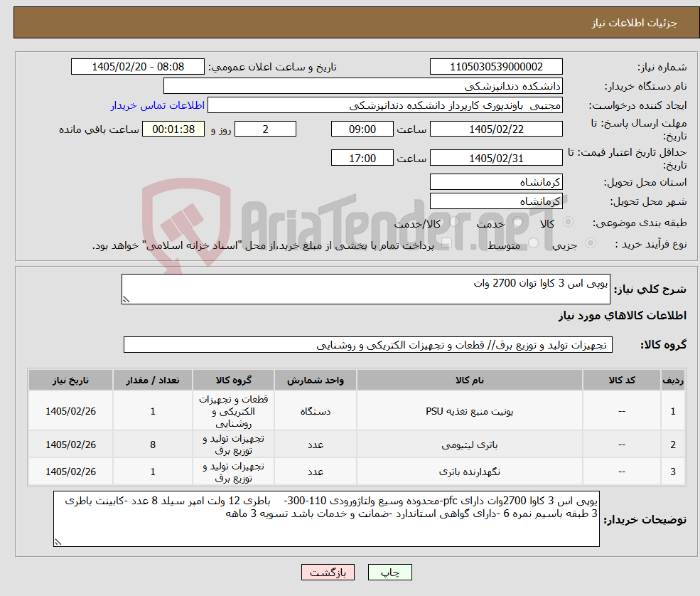The height and width of the screenshot is (596, 700).
Task: Select the متوسط purchase type radio
Action: pyautogui.click(x=533, y=243)
